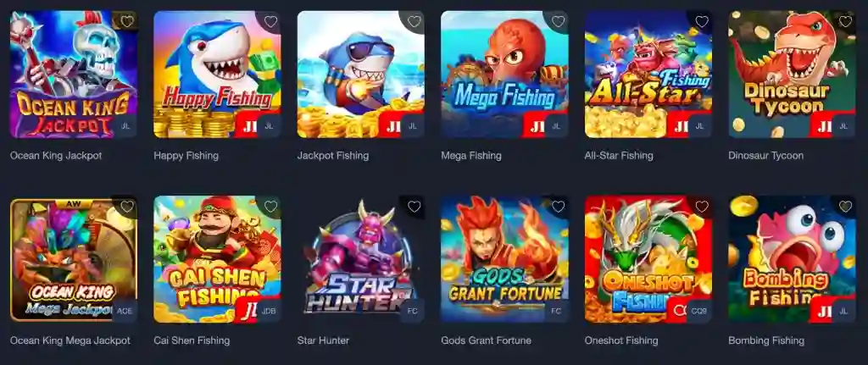Add Jackpot Fishing to favorites
This screenshot has width=868, height=365.
[414, 21]
